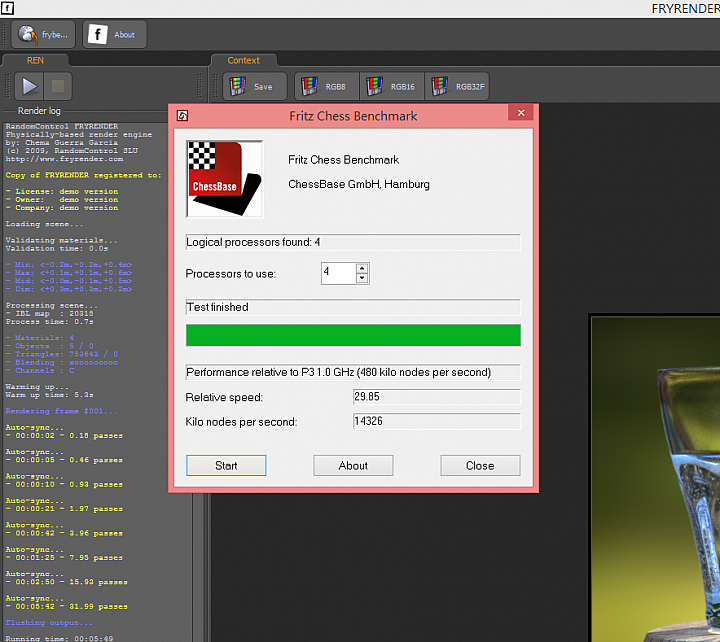Click the 'Render log' panel heading
Screen dimensions: 720x642
(39, 111)
